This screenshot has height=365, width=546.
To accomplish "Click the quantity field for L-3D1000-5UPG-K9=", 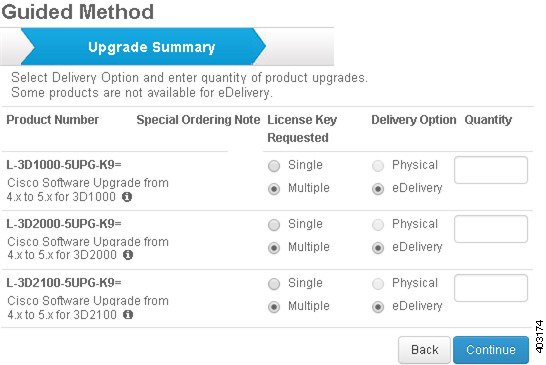I will (491, 170).
